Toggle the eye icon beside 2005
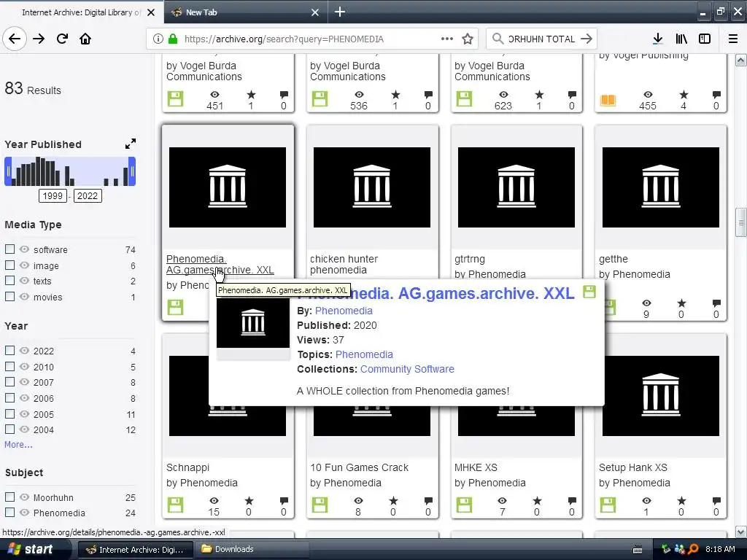 coord(24,413)
